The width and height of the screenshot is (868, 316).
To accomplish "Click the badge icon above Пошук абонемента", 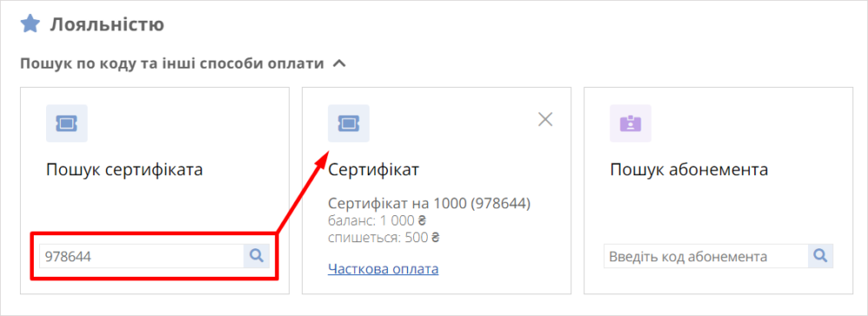I will click(630, 123).
